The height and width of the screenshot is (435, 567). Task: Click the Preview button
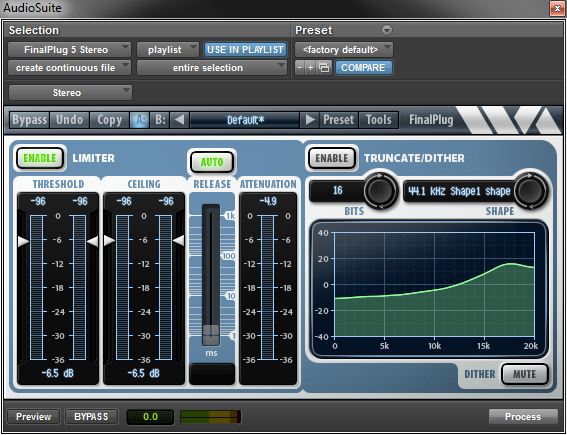tap(34, 417)
